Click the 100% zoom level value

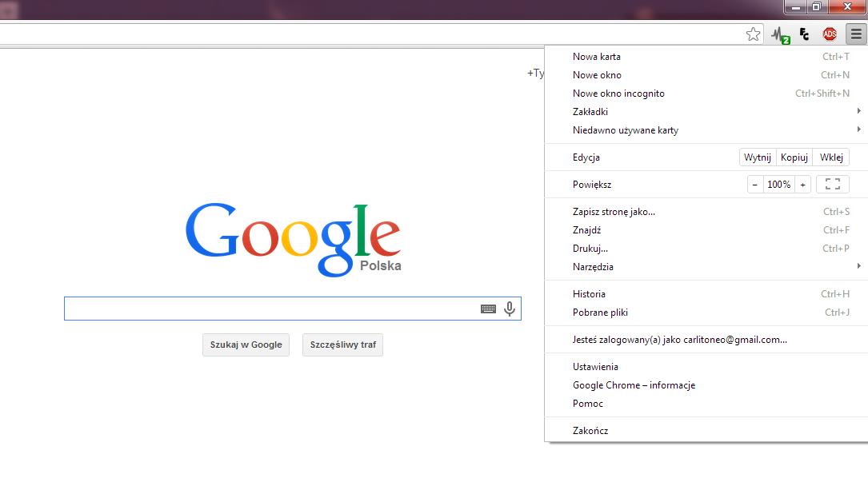pyautogui.click(x=779, y=184)
